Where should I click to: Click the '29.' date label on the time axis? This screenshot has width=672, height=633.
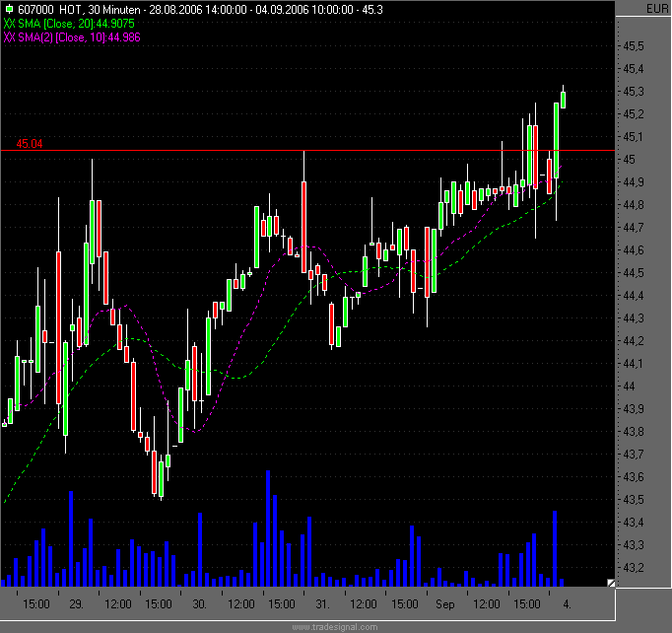[76, 604]
